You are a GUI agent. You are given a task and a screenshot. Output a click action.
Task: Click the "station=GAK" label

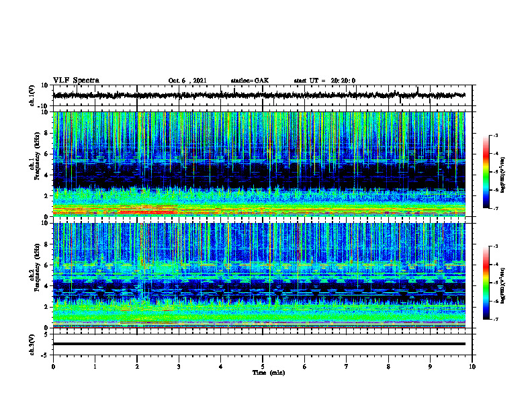pyautogui.click(x=250, y=81)
